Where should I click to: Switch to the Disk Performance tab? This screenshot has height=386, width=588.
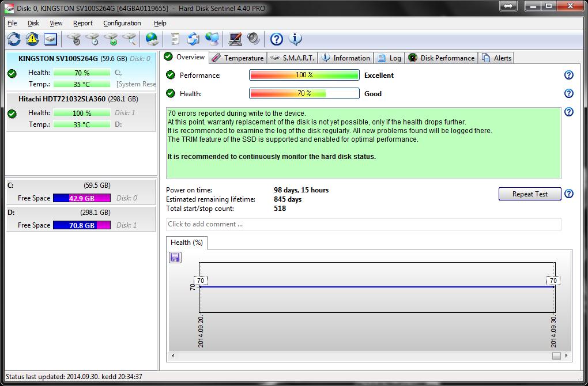[442, 58]
